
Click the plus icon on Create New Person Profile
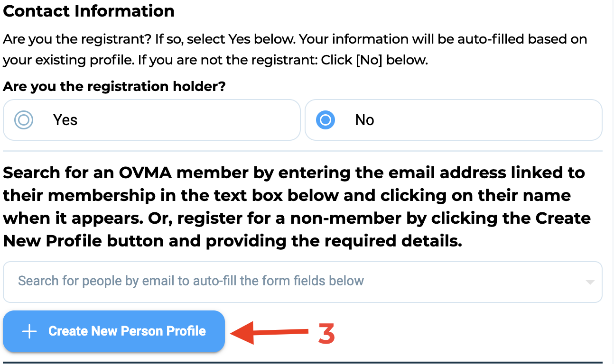coord(29,331)
